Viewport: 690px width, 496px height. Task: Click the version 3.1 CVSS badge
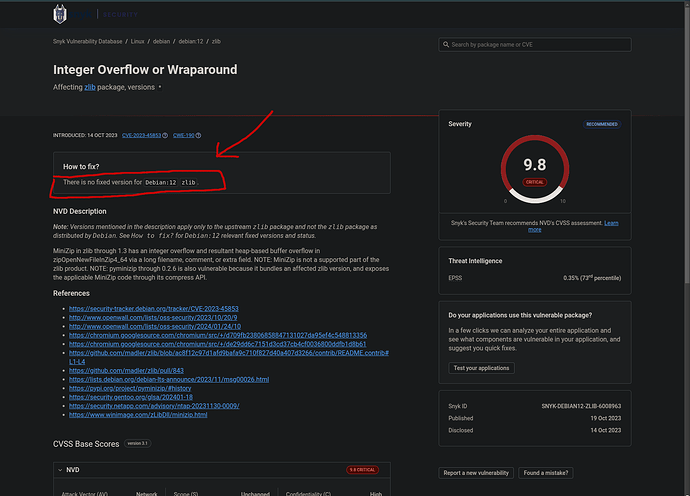[x=138, y=443]
